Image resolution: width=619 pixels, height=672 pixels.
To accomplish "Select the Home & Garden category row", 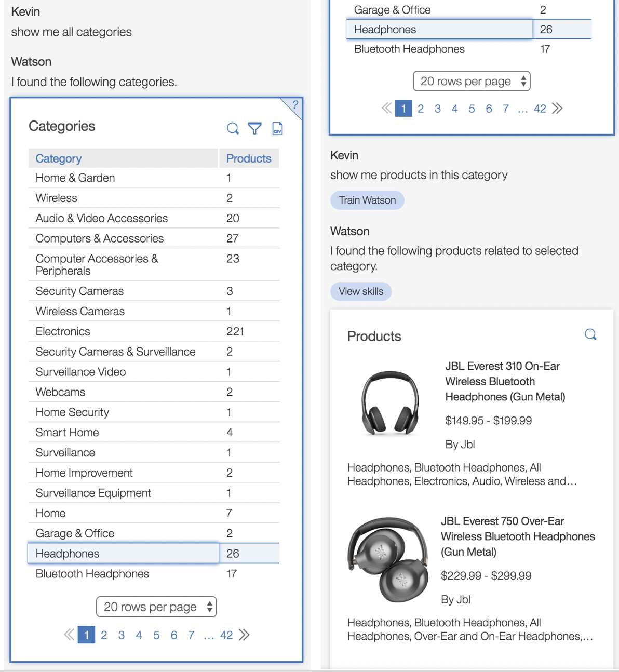I will click(154, 178).
